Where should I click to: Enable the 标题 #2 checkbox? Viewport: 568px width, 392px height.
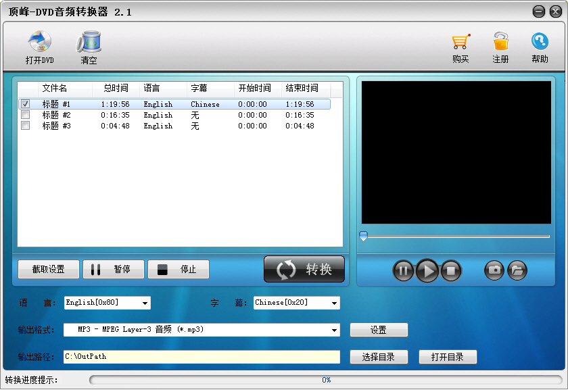(x=25, y=114)
